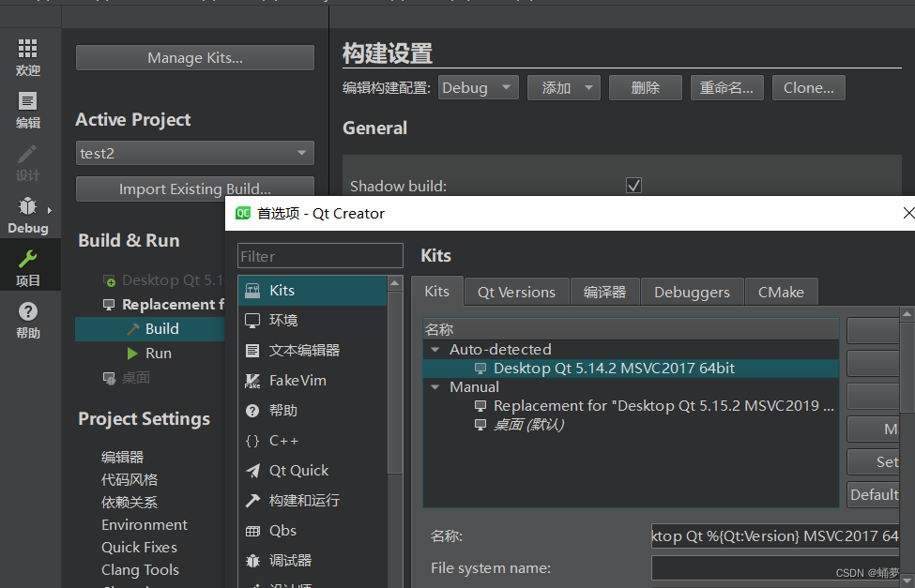The image size is (915, 588).
Task: Open the 帮助 help mode
Action: (x=27, y=320)
